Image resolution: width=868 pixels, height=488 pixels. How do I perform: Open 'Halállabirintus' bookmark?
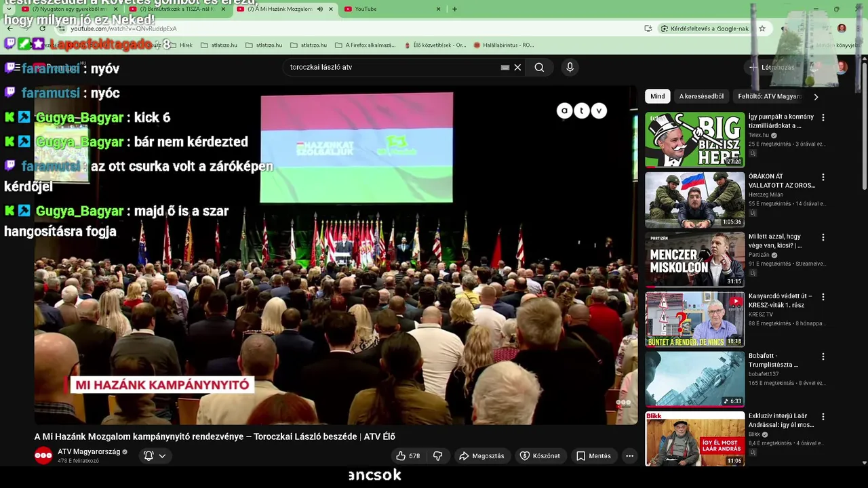pyautogui.click(x=503, y=45)
